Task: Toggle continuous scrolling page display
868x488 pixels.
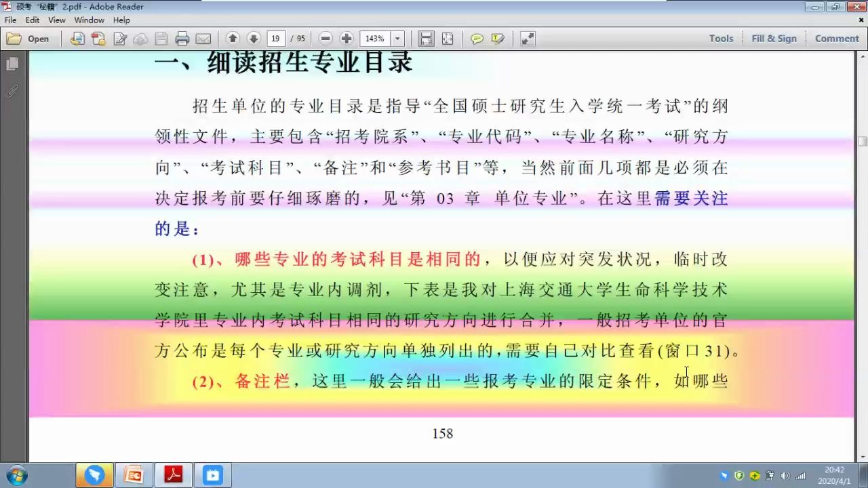Action: (x=426, y=39)
